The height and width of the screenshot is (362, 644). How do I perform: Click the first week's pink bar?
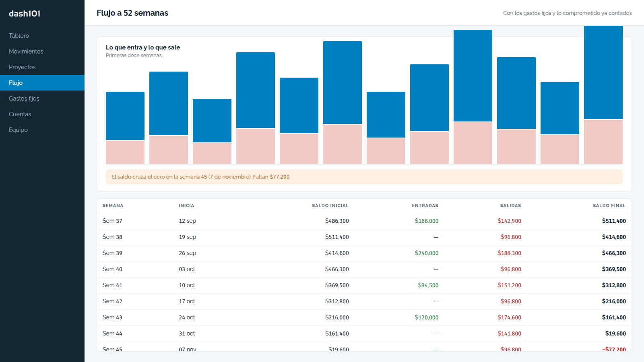pyautogui.click(x=125, y=152)
